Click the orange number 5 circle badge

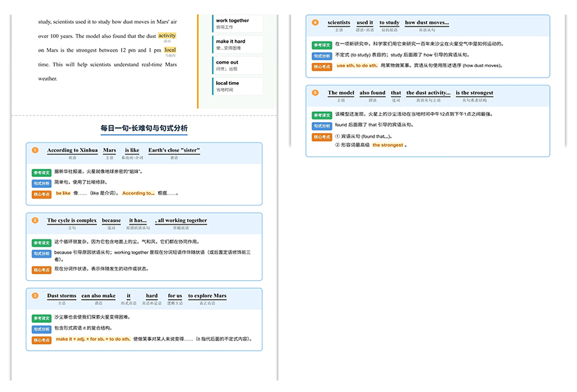(315, 92)
